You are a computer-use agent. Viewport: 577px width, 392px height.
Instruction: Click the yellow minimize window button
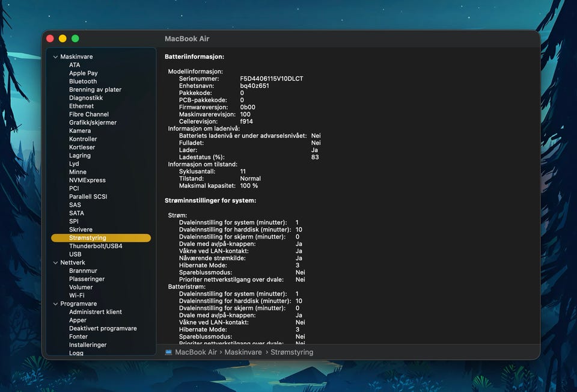tap(63, 38)
